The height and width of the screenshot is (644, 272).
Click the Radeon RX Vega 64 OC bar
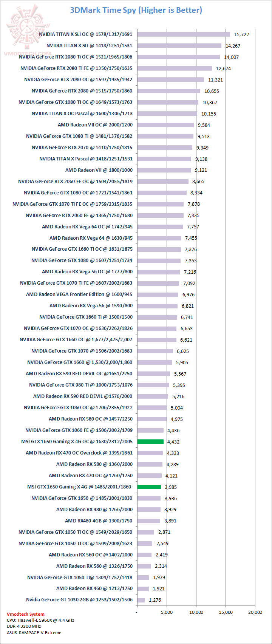click(160, 226)
